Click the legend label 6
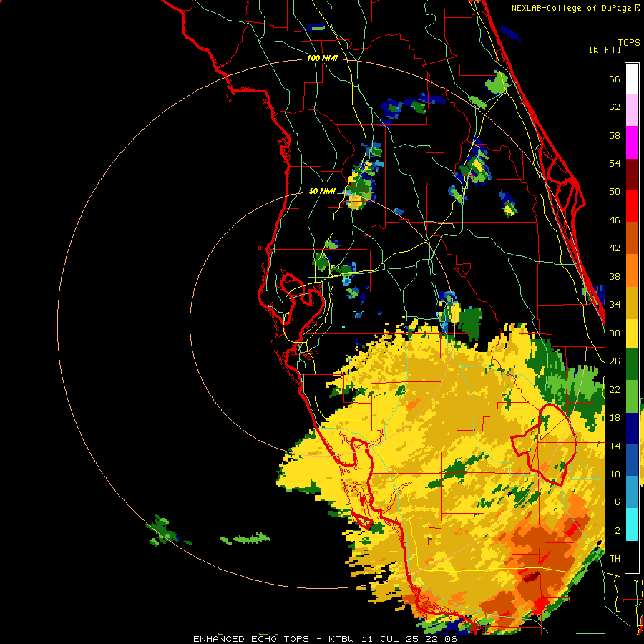 click(x=617, y=502)
